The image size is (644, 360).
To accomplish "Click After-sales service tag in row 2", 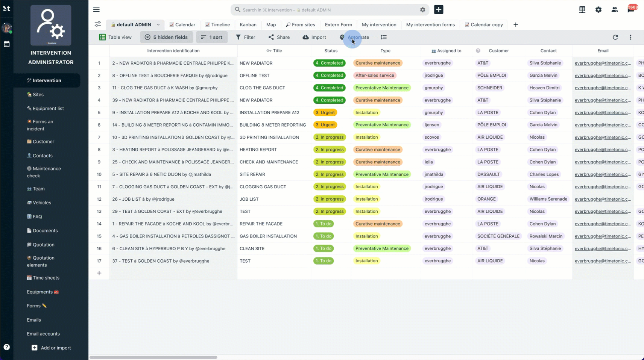I will click(375, 76).
